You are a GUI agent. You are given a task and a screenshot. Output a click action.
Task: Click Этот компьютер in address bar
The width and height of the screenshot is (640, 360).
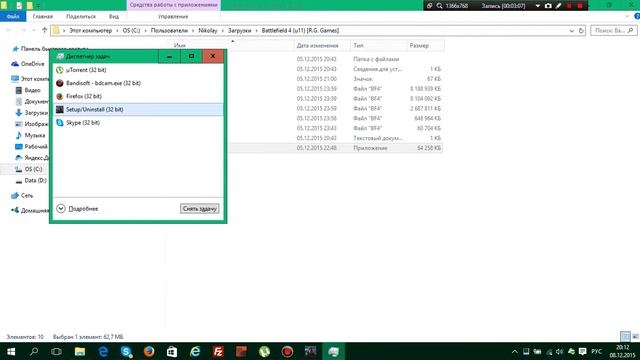coord(90,31)
